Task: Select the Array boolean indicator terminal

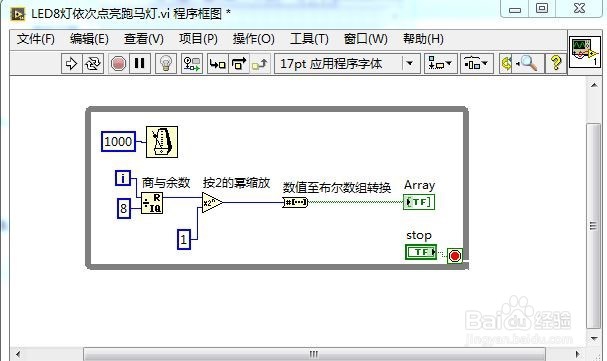Action: [419, 202]
